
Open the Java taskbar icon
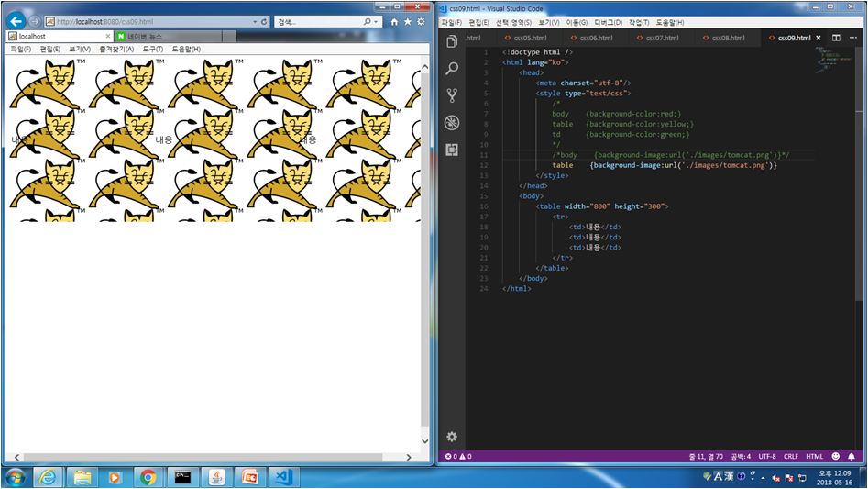click(216, 477)
